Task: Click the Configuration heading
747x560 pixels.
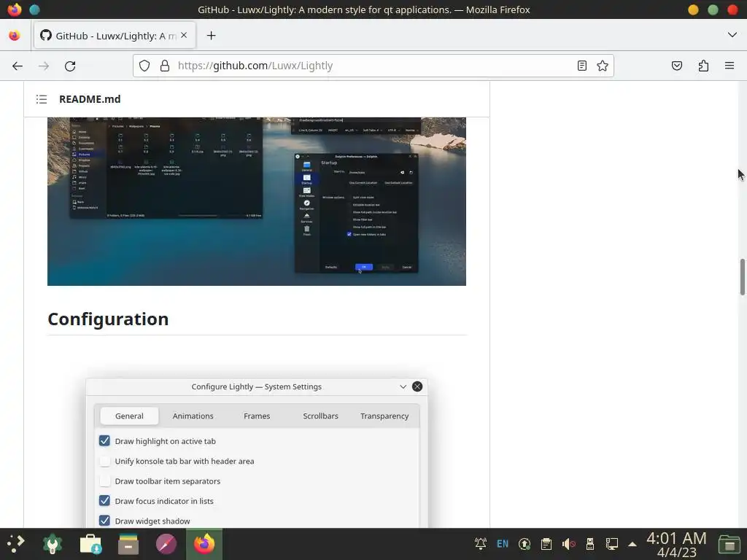Action: tap(108, 319)
